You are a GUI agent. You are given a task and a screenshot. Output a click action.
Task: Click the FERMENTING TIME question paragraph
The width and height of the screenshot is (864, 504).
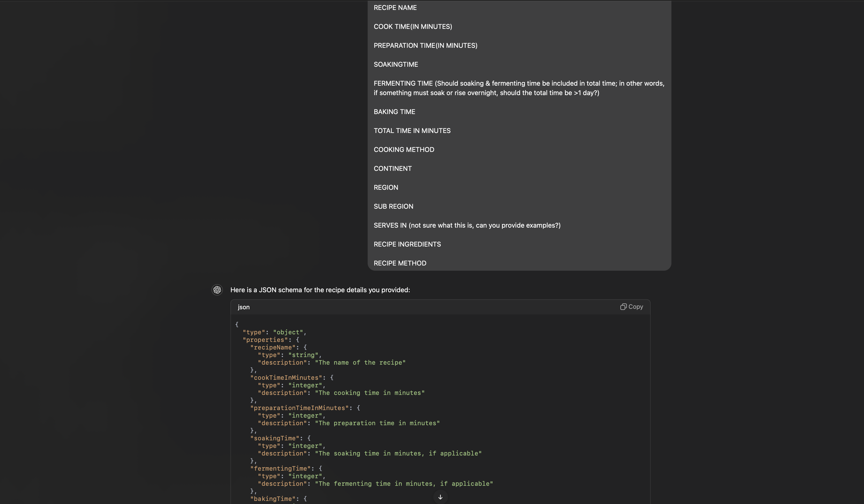coord(519,88)
